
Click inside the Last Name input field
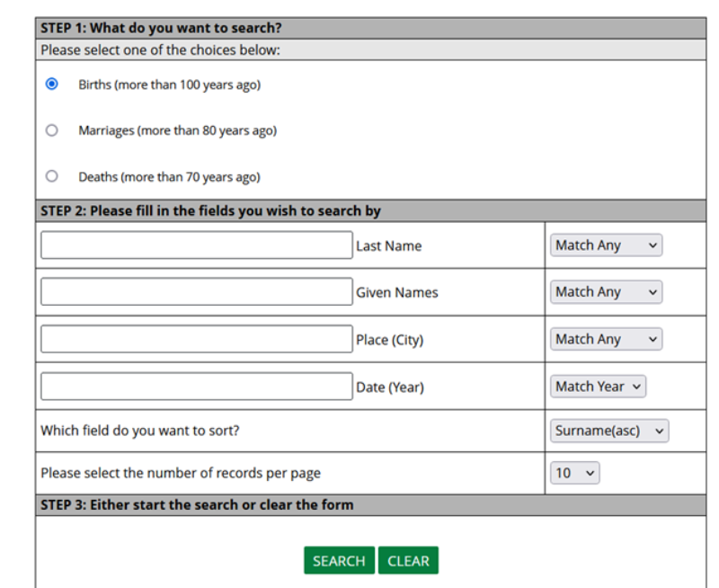pyautogui.click(x=196, y=245)
